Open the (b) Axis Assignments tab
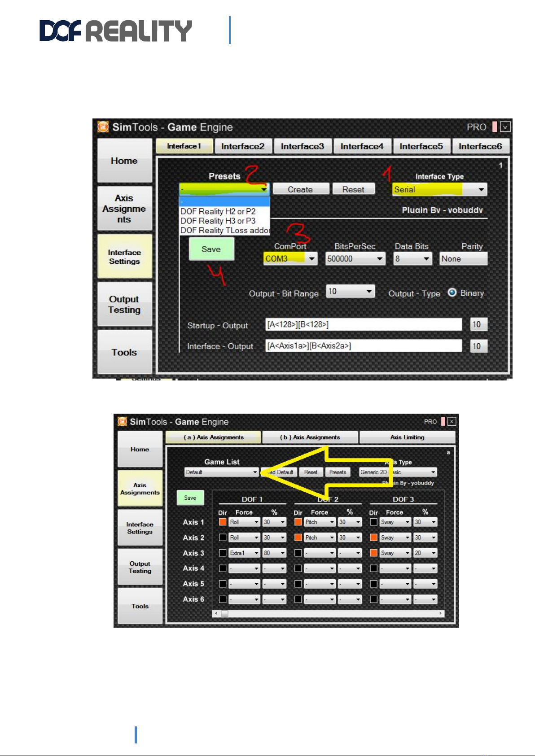535x756 pixels. pos(310,437)
